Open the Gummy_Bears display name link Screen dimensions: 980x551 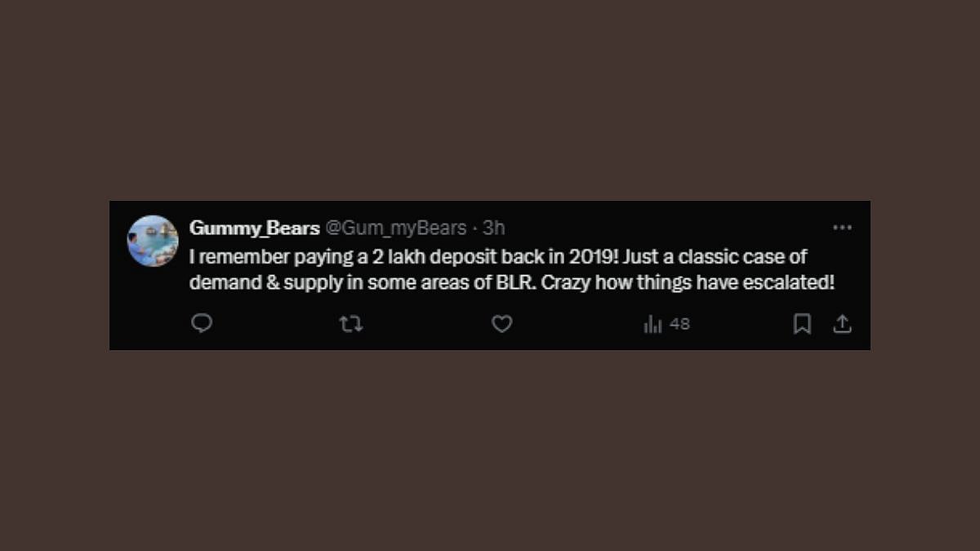pos(254,228)
